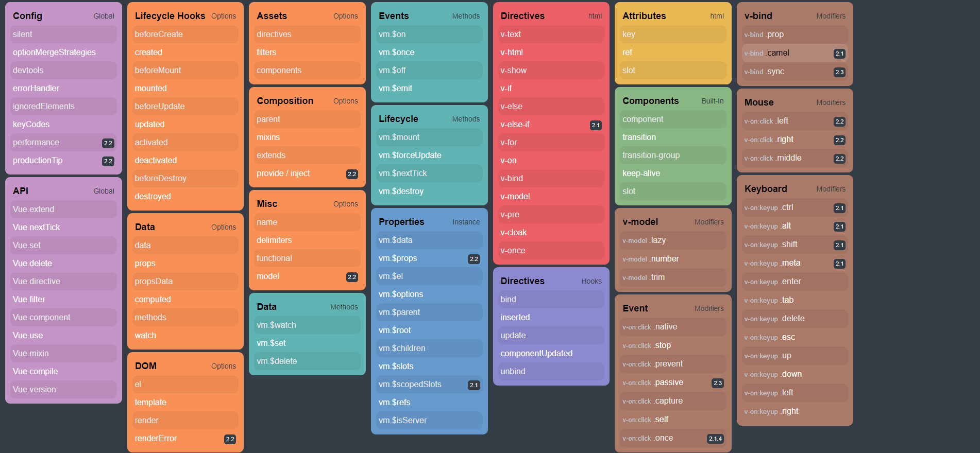Select transition-group built-in component
The width and height of the screenshot is (980, 453).
pos(673,155)
